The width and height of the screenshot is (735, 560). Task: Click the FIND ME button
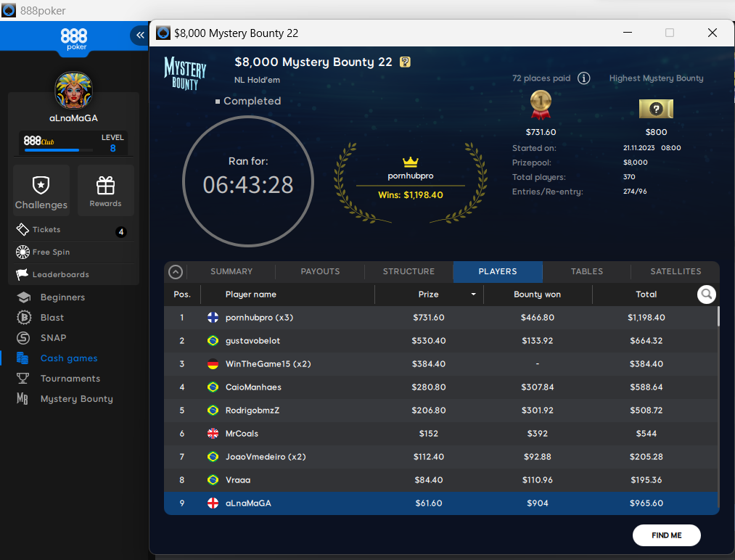tap(667, 535)
